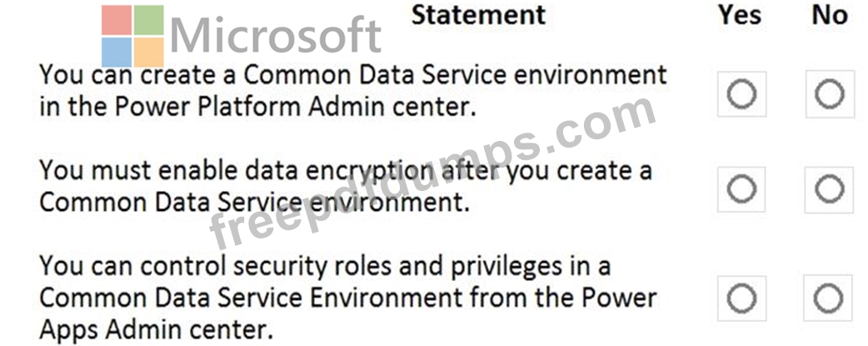The width and height of the screenshot is (868, 346).
Task: Click the yellow square in Microsoft logo
Action: click(x=149, y=52)
